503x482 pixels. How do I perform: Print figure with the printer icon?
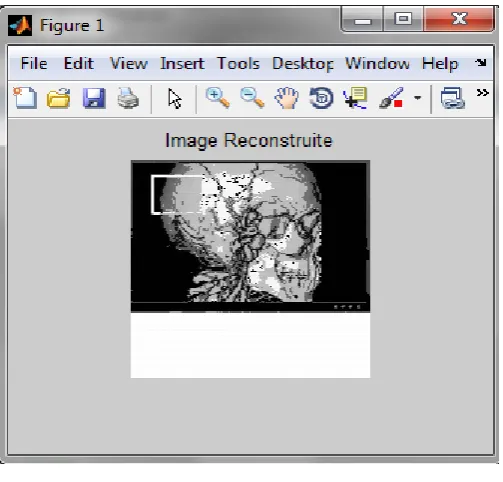(x=128, y=98)
